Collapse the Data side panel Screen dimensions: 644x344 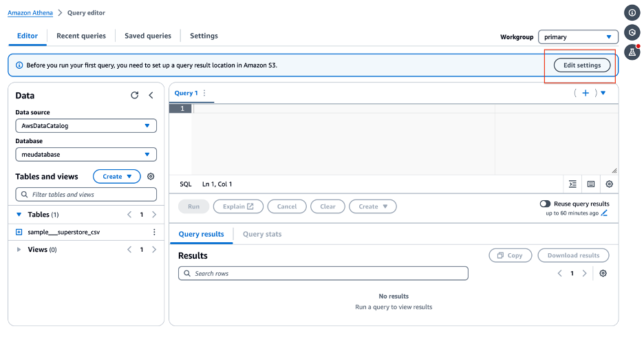pos(151,95)
